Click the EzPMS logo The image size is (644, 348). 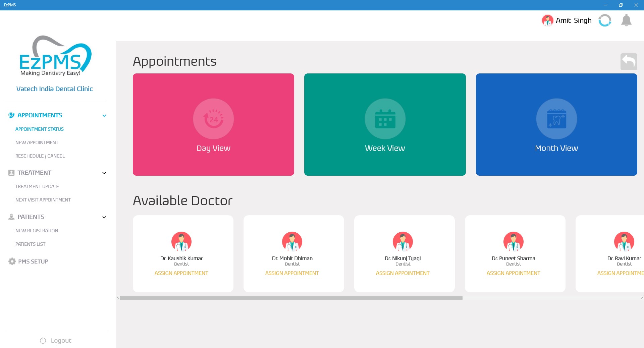pyautogui.click(x=55, y=56)
